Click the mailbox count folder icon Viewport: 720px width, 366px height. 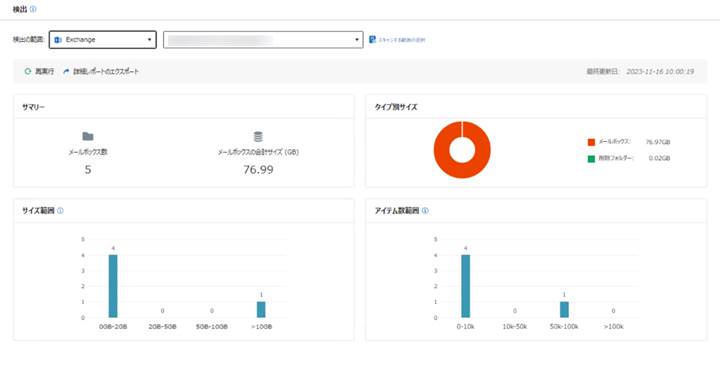88,136
